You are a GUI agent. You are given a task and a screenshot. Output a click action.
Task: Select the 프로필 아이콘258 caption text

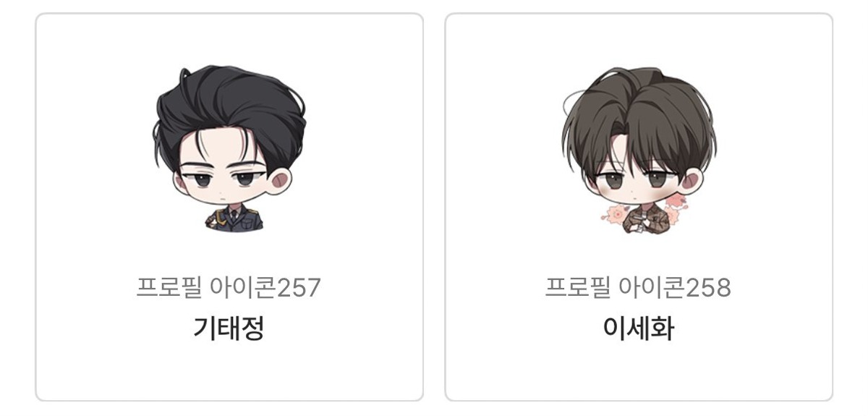point(638,287)
